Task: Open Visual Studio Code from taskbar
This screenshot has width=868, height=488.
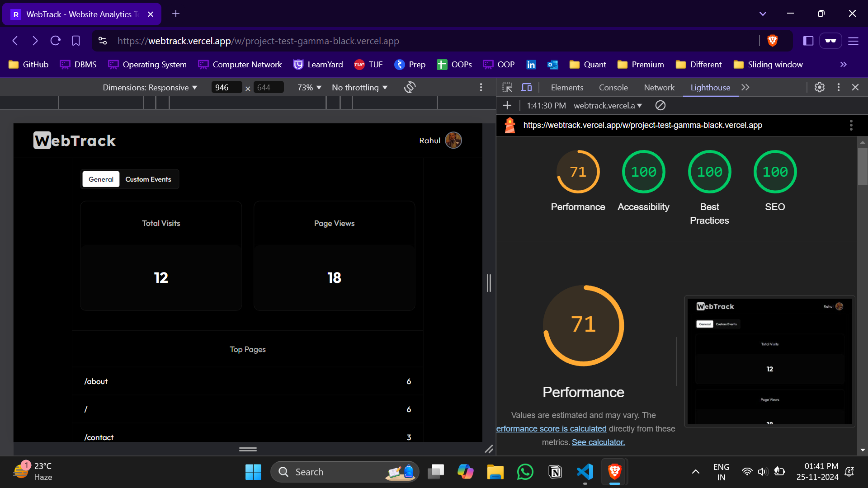Action: point(585,472)
